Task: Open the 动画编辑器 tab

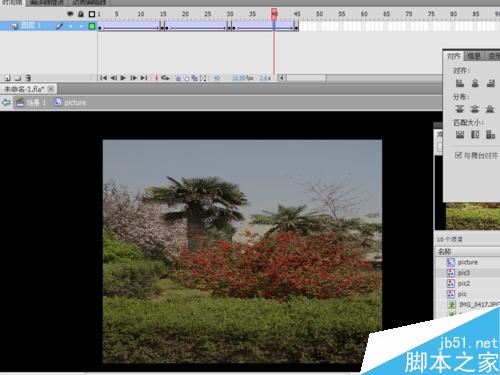Action: [x=89, y=3]
